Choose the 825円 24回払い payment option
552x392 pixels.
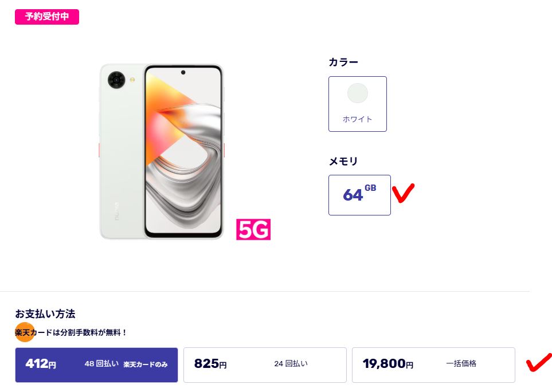[x=265, y=365]
